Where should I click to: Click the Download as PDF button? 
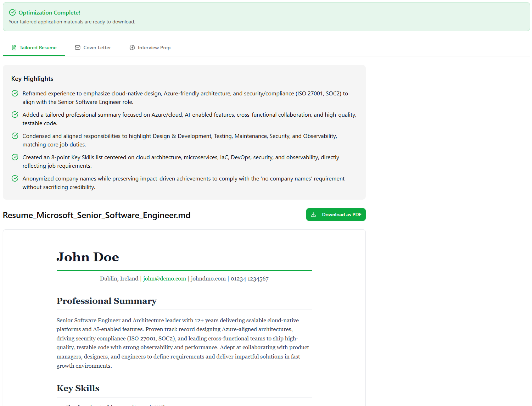(336, 215)
